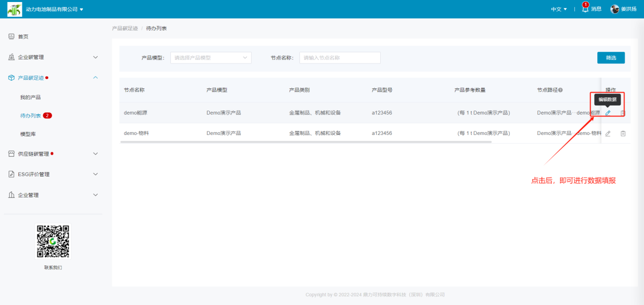Click the 节点名称 input field
This screenshot has height=305, width=644.
click(x=340, y=58)
